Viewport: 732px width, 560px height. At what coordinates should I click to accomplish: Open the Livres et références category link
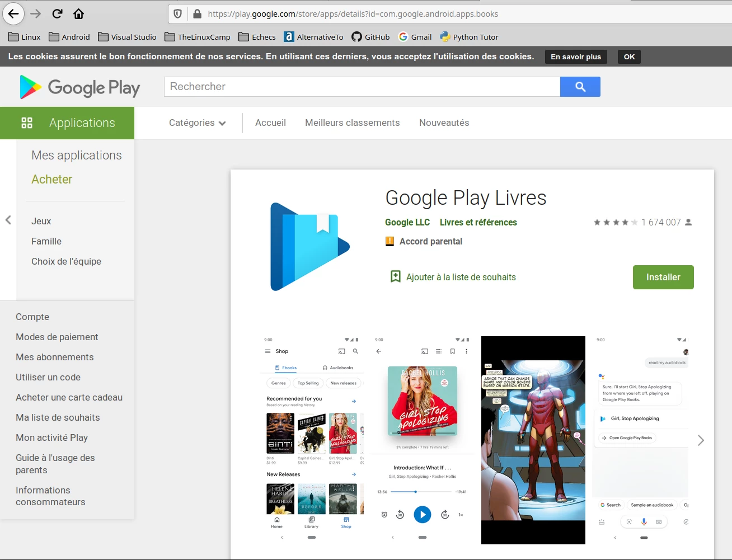click(x=478, y=222)
